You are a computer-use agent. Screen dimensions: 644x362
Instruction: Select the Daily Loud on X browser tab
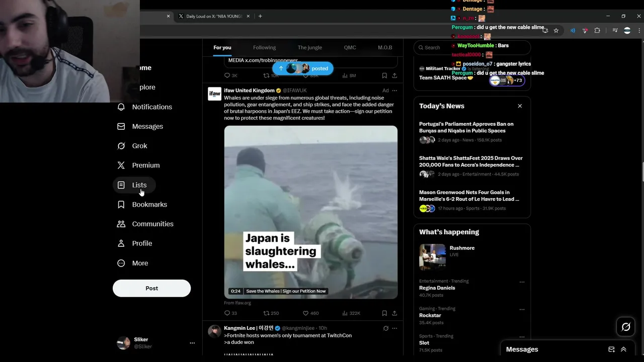click(x=214, y=16)
